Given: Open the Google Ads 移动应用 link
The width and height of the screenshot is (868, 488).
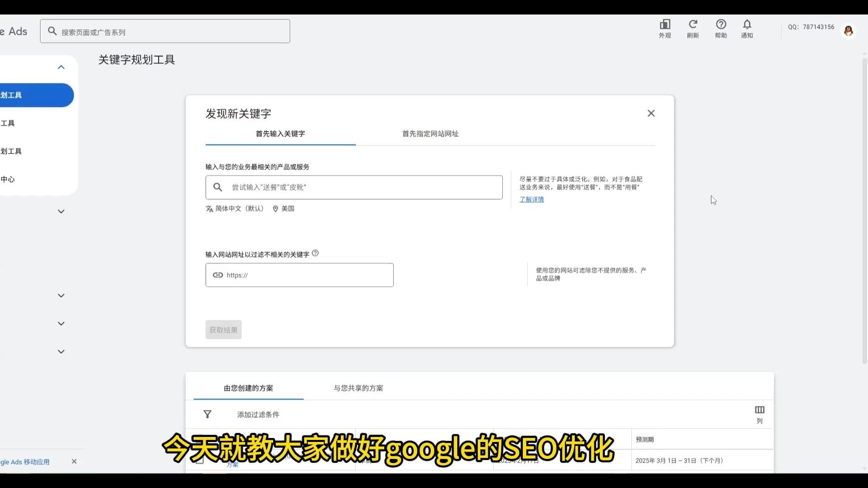Looking at the screenshot, I should pyautogui.click(x=25, y=462).
